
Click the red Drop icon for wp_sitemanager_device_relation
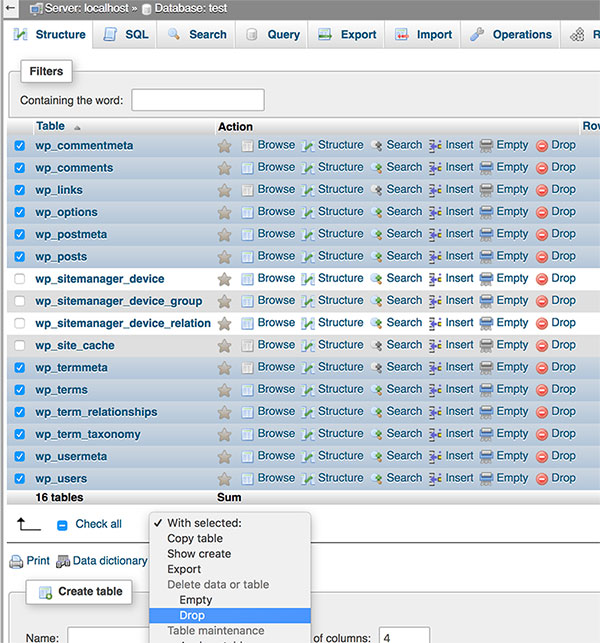point(542,324)
